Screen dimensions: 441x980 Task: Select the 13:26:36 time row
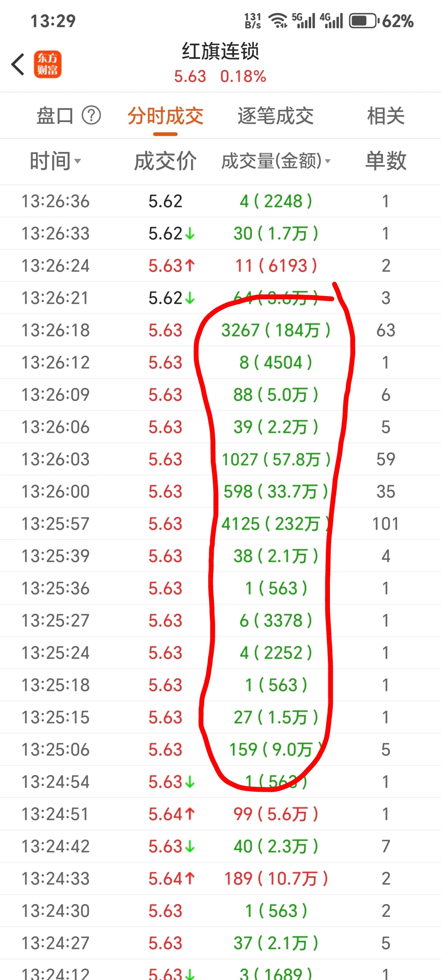[220, 201]
